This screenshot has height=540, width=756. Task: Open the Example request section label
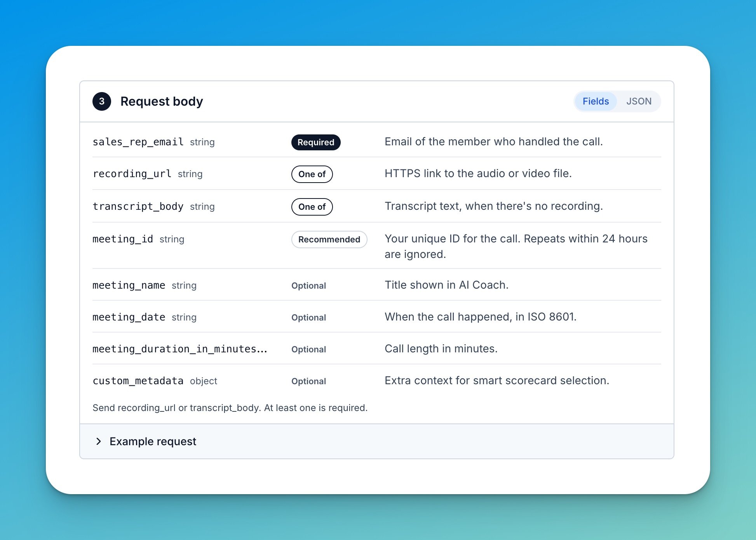[153, 441]
